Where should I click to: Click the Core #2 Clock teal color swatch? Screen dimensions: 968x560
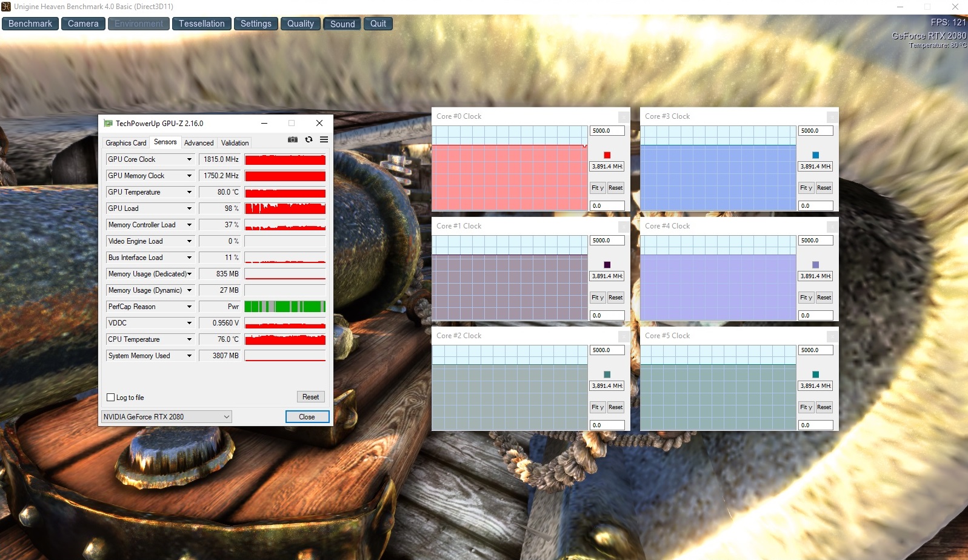[607, 375]
